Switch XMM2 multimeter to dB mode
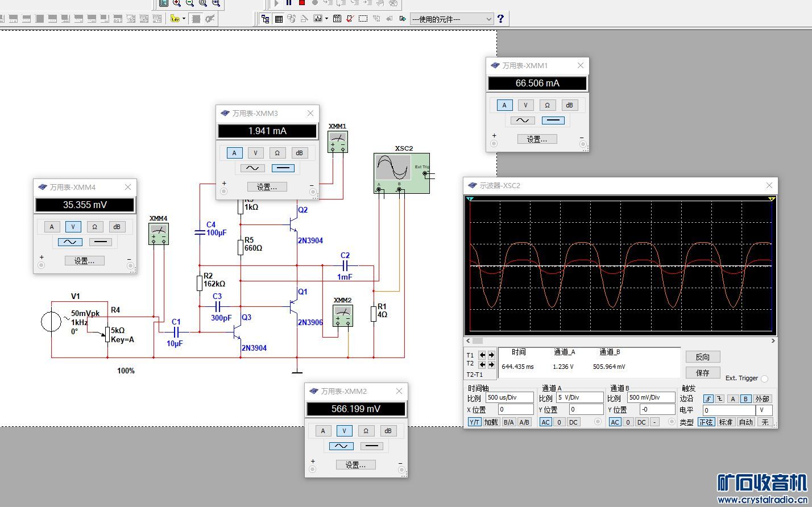812x507 pixels. [387, 431]
